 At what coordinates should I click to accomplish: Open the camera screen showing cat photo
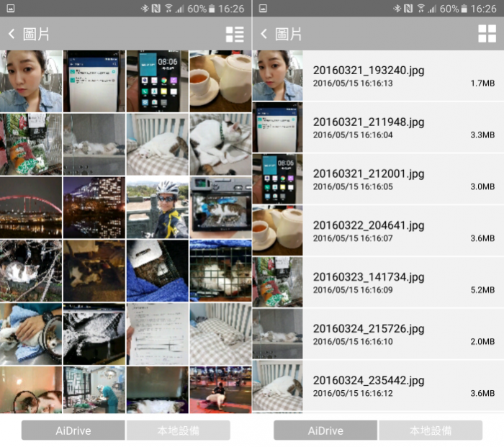pyautogui.click(x=220, y=207)
